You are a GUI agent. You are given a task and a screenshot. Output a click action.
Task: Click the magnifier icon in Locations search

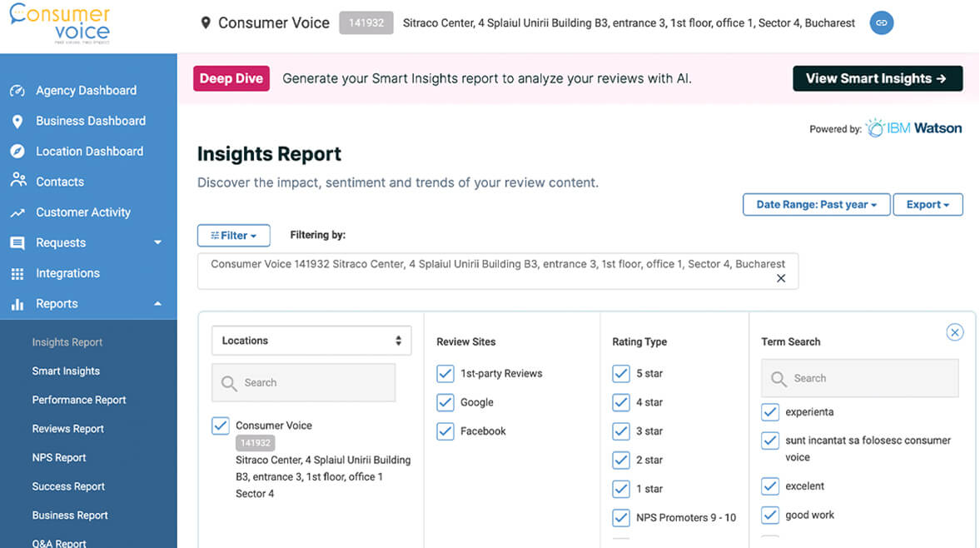coord(229,383)
